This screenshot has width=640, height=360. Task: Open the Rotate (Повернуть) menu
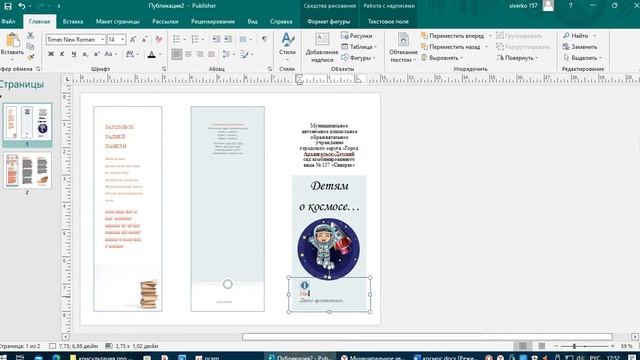517,58
